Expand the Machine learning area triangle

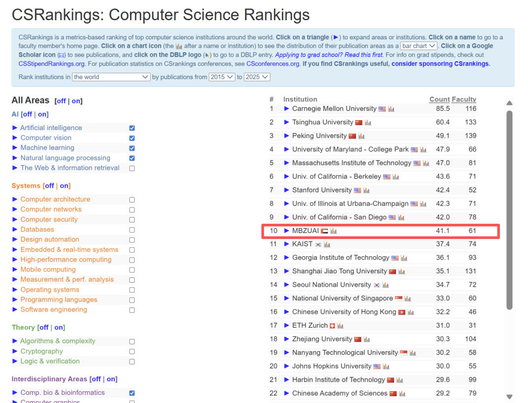click(15, 148)
